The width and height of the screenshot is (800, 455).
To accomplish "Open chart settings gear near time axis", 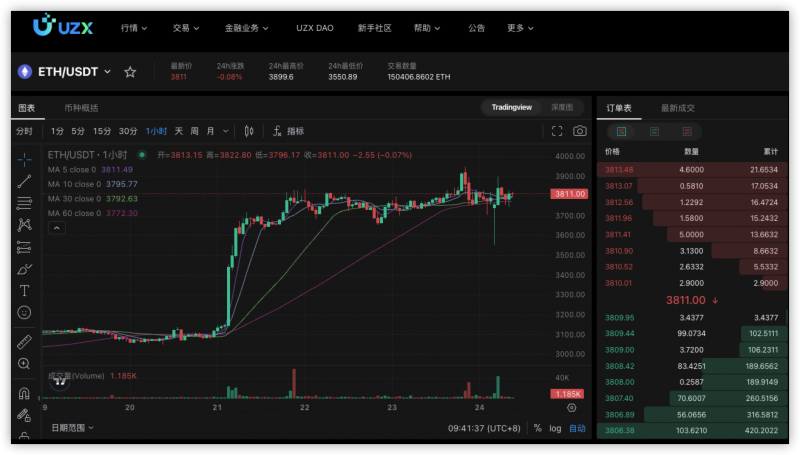I will pyautogui.click(x=571, y=408).
